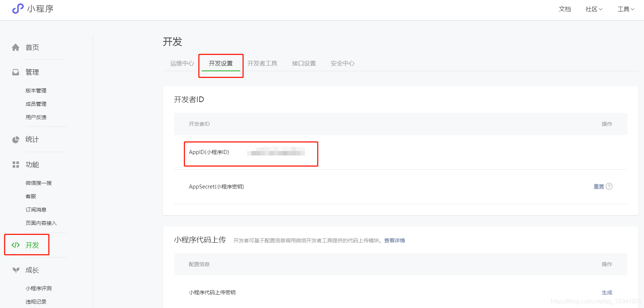Click the 开发者ID table column header
Screen dimensions: 644x308
pyautogui.click(x=199, y=124)
